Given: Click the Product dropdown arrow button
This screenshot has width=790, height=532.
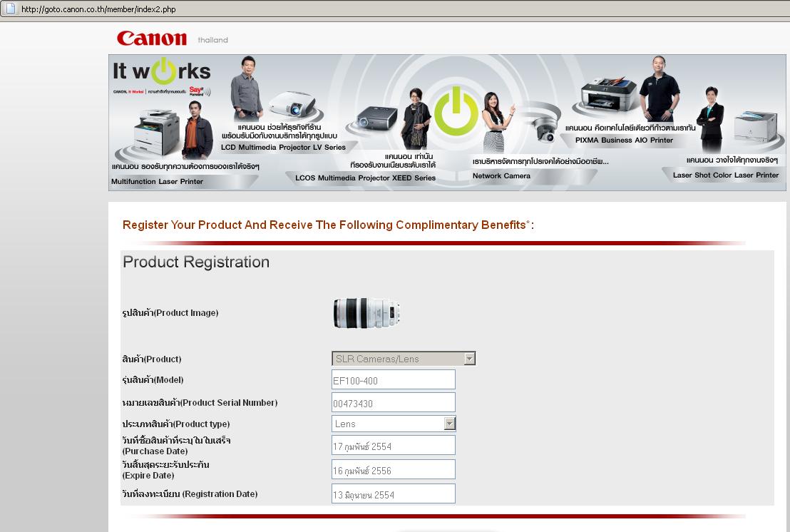Looking at the screenshot, I should (x=469, y=359).
